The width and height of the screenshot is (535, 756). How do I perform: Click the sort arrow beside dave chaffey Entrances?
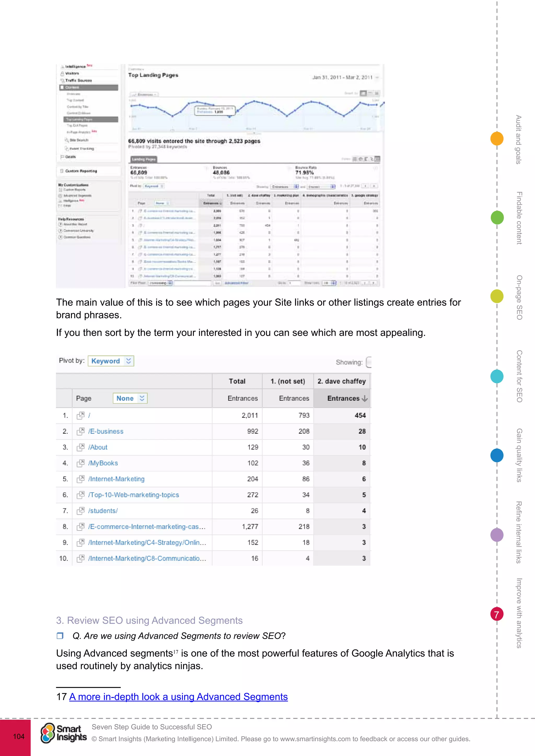[x=364, y=398]
